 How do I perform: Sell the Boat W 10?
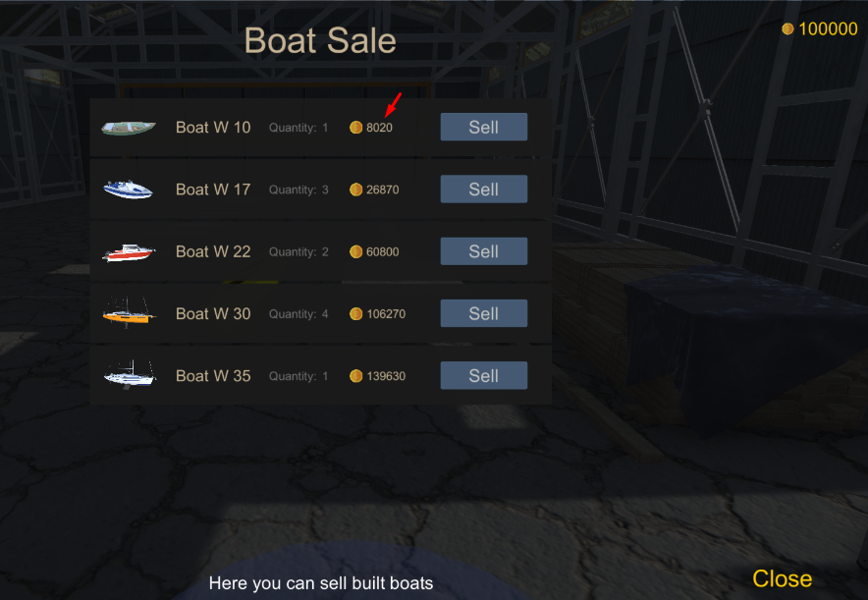pyautogui.click(x=483, y=128)
